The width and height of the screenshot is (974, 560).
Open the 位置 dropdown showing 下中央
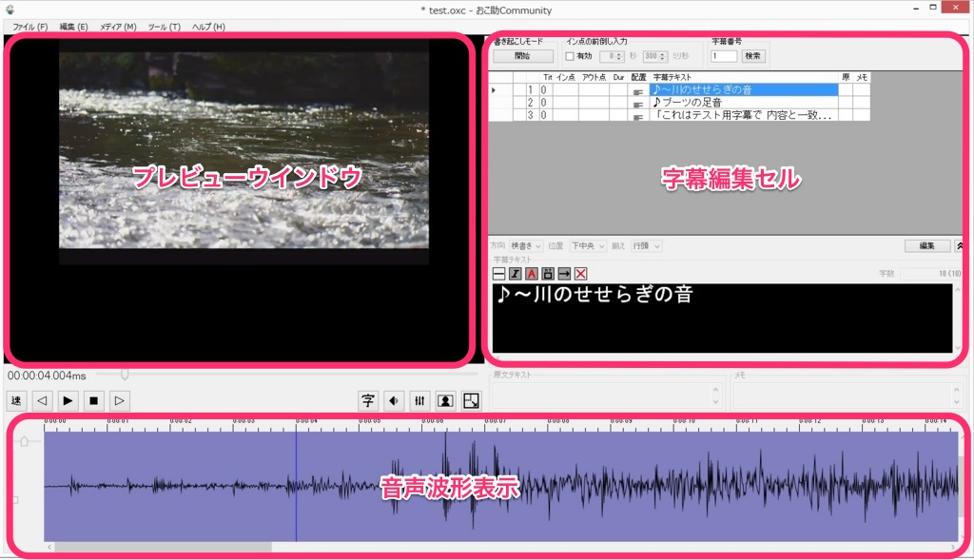[588, 246]
